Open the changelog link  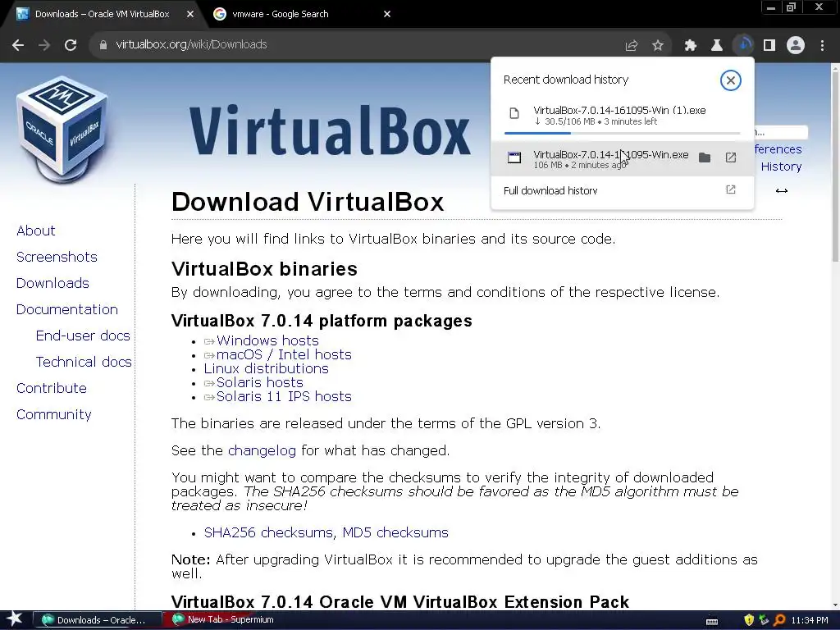click(262, 450)
